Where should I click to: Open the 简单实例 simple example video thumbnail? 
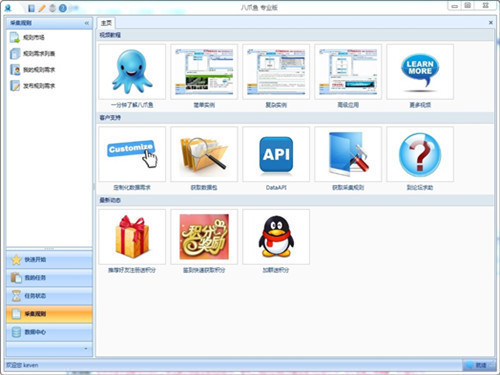point(204,72)
